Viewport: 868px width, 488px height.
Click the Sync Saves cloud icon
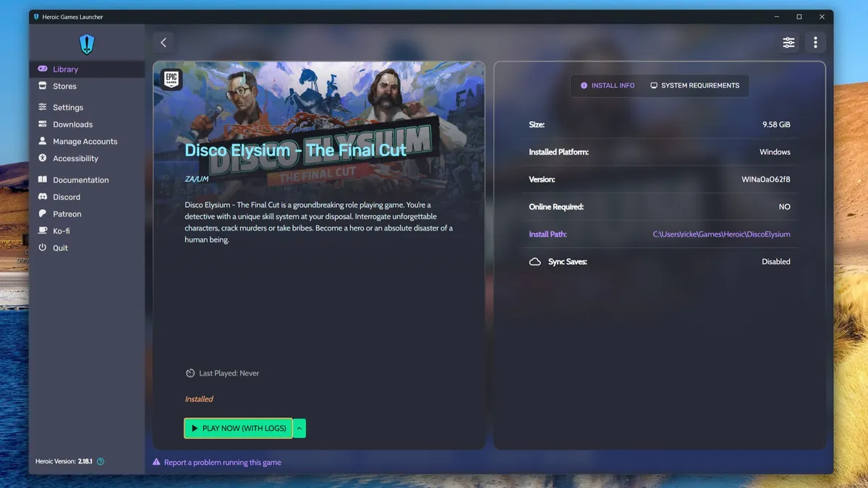click(x=535, y=262)
